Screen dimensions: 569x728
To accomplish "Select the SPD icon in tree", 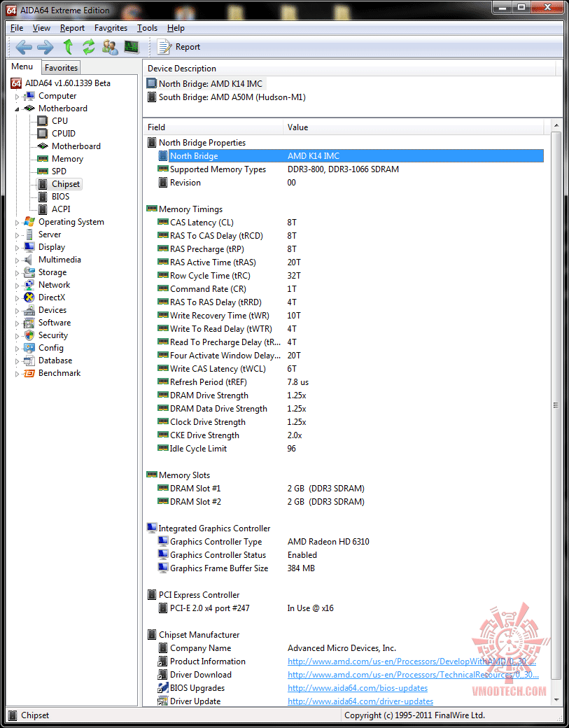I will (43, 171).
